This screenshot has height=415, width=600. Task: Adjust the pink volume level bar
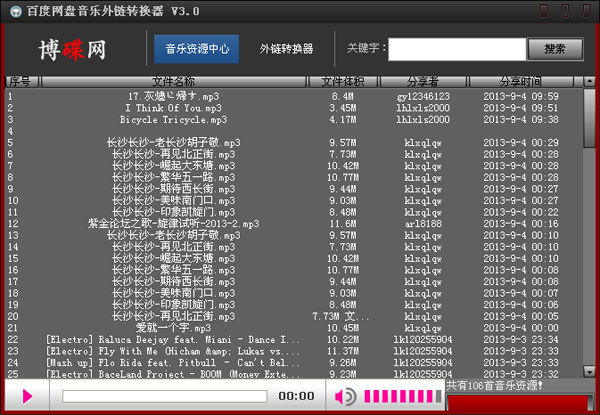[403, 397]
